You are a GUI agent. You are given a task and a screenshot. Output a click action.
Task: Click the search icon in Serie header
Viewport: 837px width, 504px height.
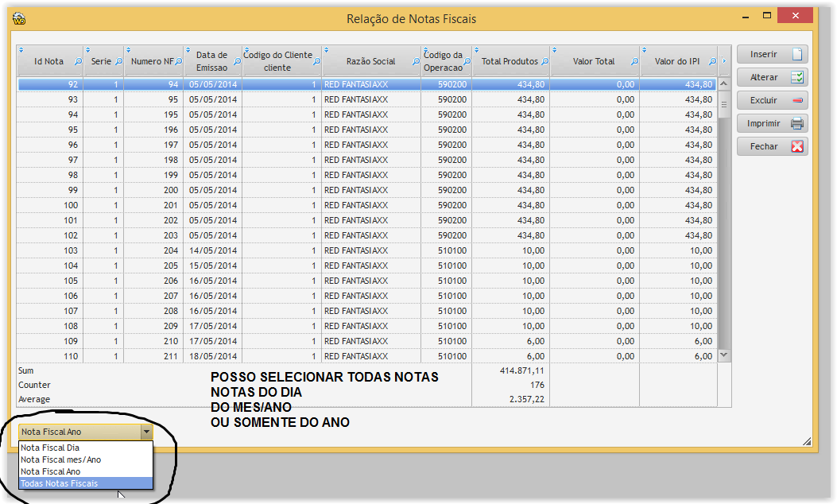118,61
